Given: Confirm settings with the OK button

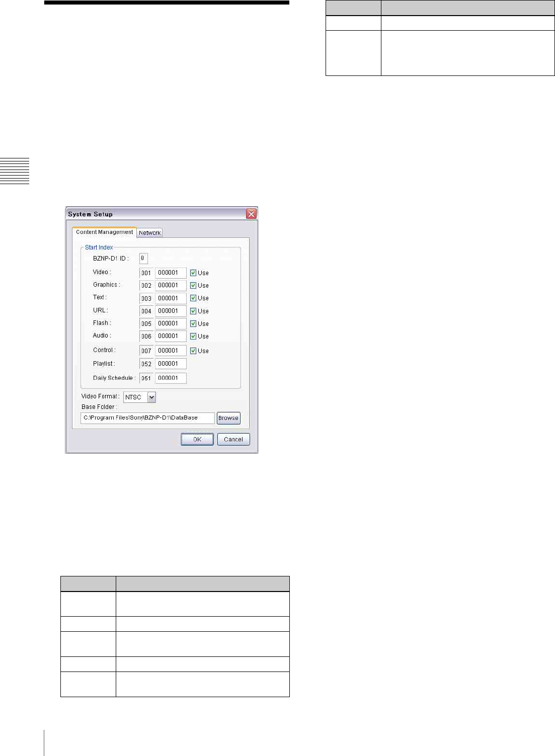Looking at the screenshot, I should [197, 439].
